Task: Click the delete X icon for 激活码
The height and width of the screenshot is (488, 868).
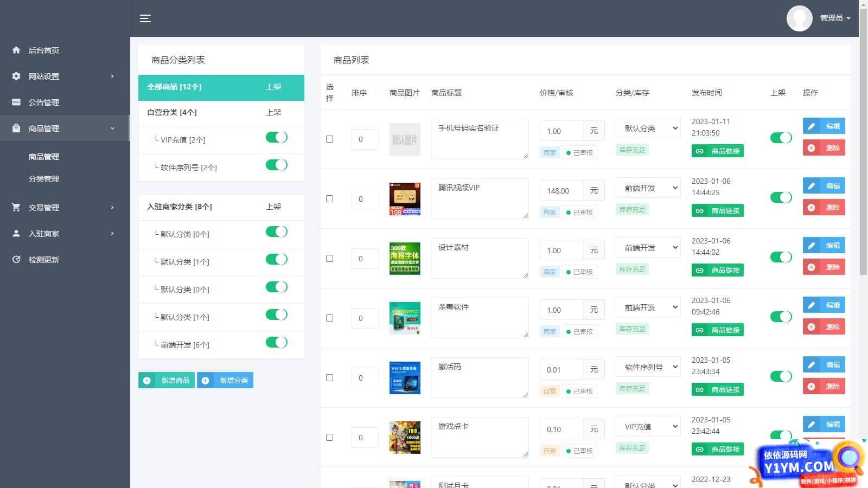Action: coord(811,386)
